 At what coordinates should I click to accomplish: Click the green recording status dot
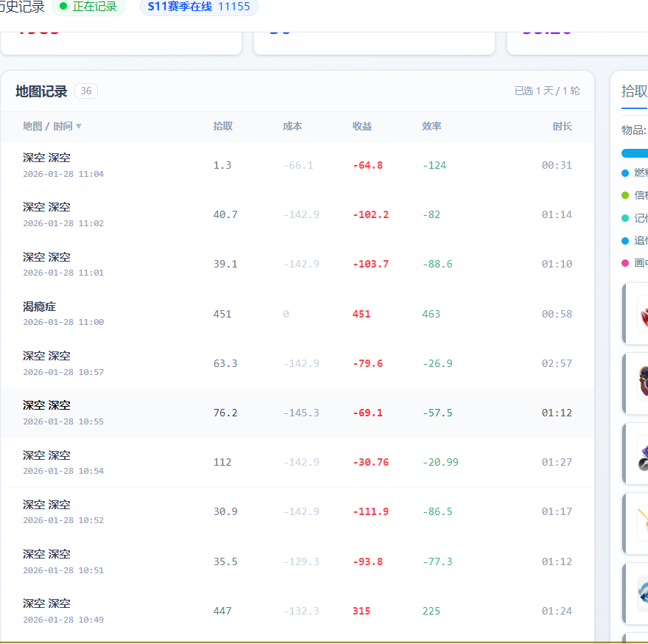tap(63, 7)
